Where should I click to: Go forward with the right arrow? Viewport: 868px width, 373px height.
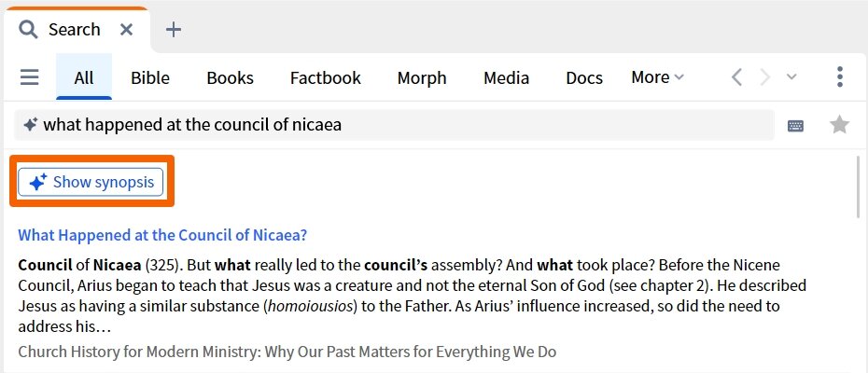[765, 77]
